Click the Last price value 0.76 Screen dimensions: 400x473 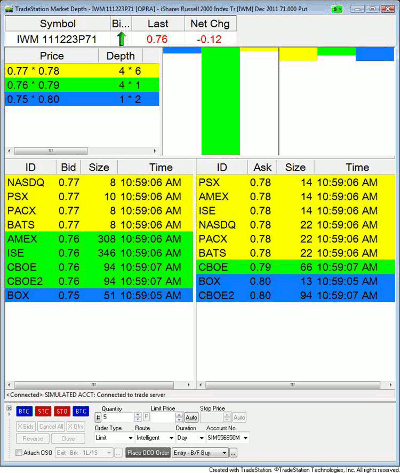pyautogui.click(x=157, y=39)
